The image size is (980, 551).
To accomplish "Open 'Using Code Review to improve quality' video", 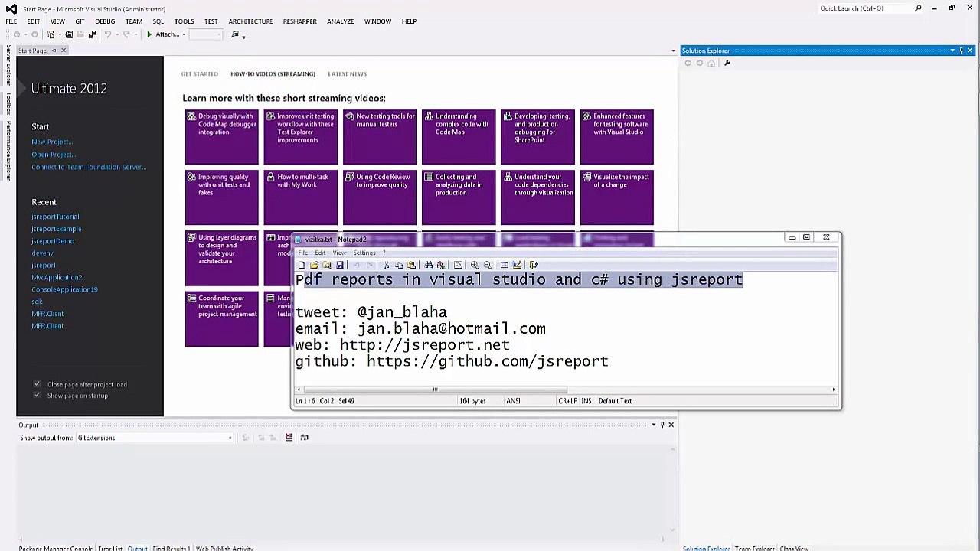I will point(380,197).
